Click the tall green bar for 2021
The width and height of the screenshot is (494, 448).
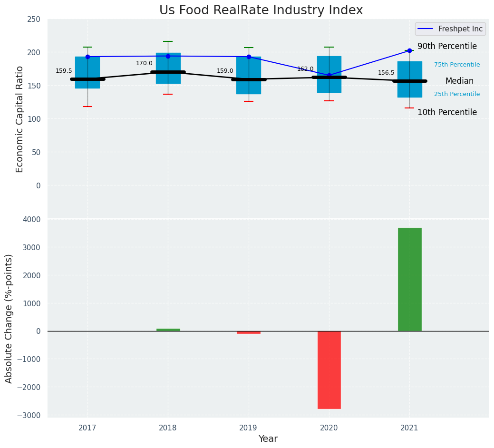pyautogui.click(x=409, y=279)
